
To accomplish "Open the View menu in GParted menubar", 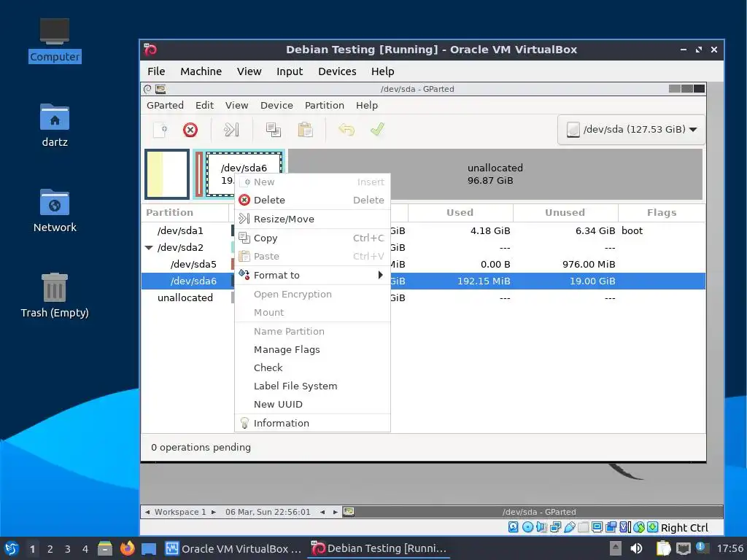I will tap(237, 105).
